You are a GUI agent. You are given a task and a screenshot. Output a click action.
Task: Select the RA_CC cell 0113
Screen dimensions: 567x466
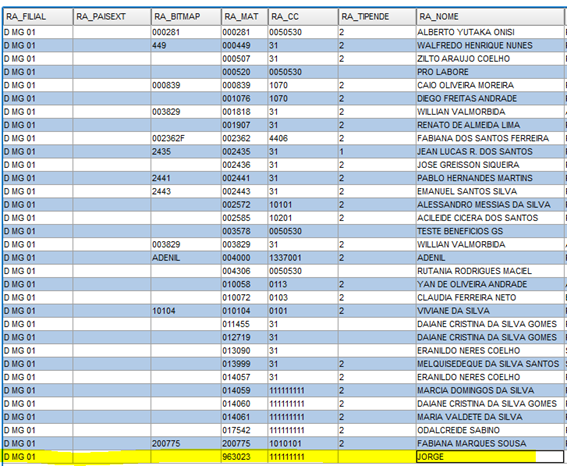tap(303, 284)
